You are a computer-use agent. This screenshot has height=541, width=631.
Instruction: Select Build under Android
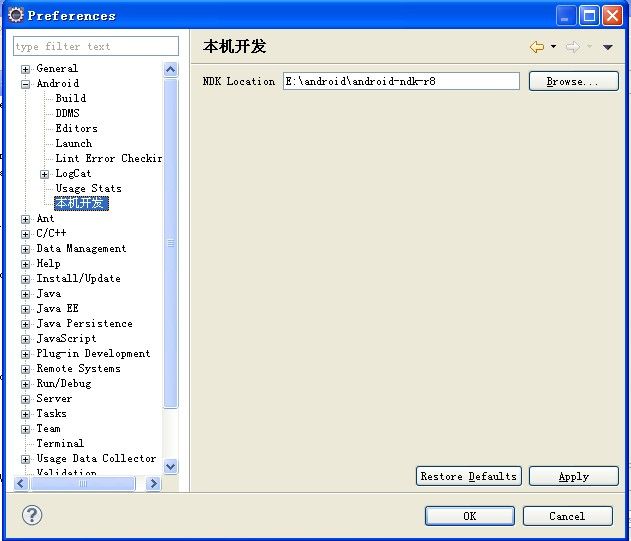(70, 98)
